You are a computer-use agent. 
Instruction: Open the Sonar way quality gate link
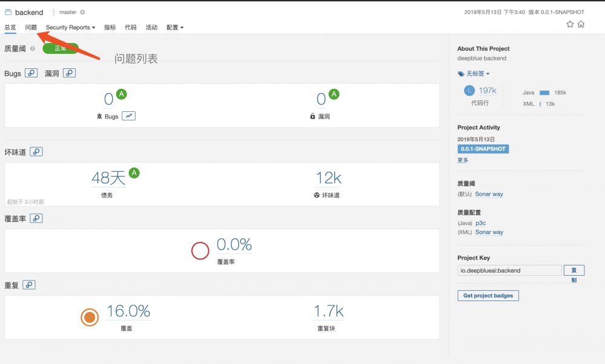489,194
